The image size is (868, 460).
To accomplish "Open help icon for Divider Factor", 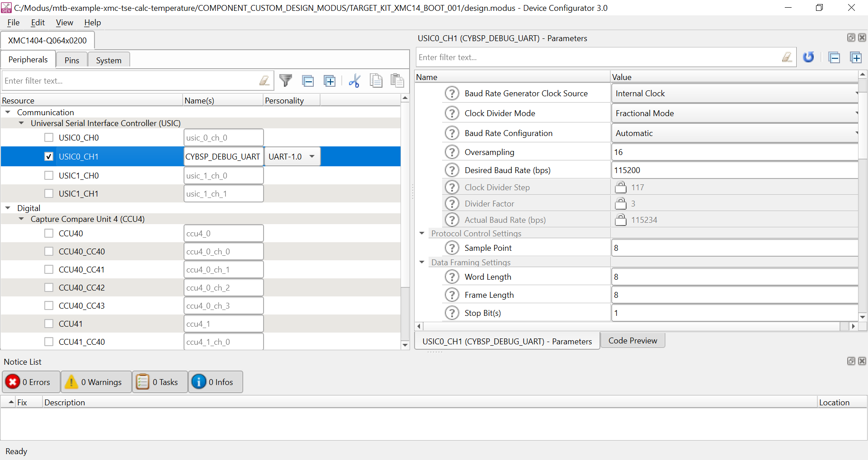I will point(452,204).
